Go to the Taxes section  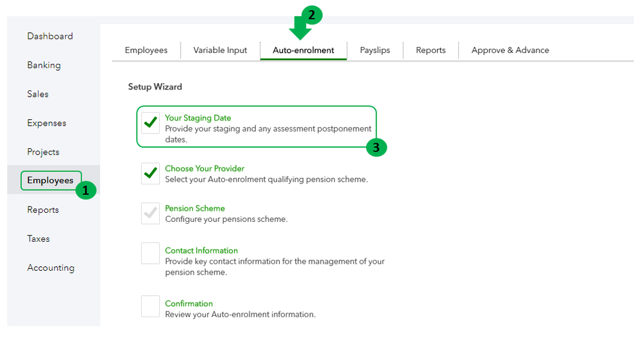click(38, 239)
